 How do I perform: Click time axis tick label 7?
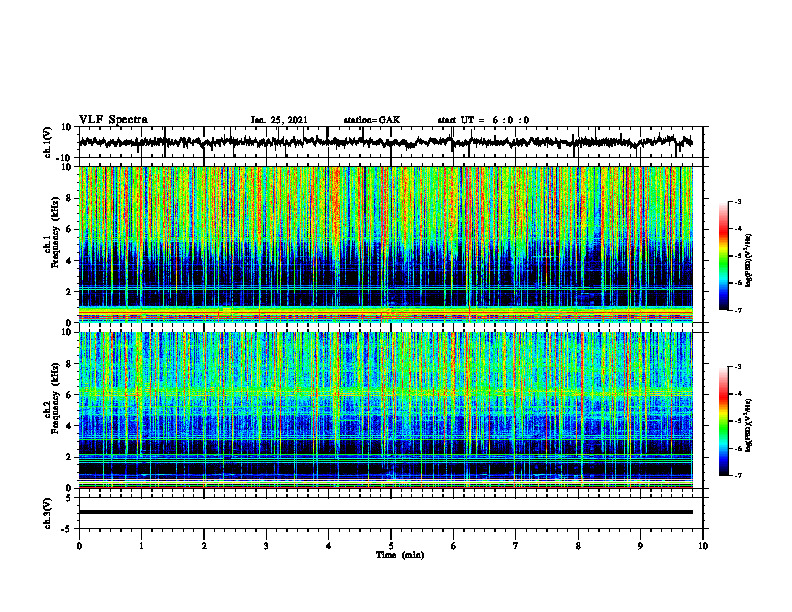coord(516,546)
